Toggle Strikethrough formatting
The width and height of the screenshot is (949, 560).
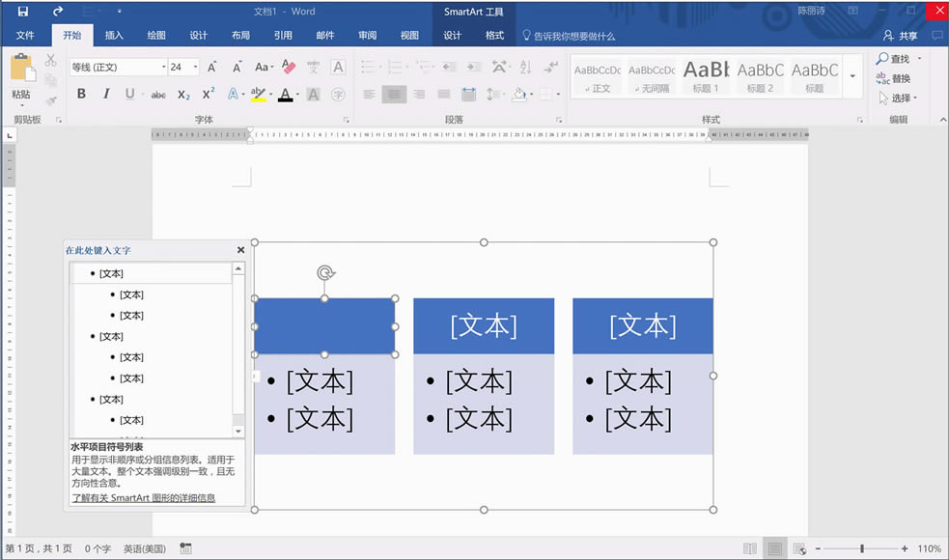point(158,95)
